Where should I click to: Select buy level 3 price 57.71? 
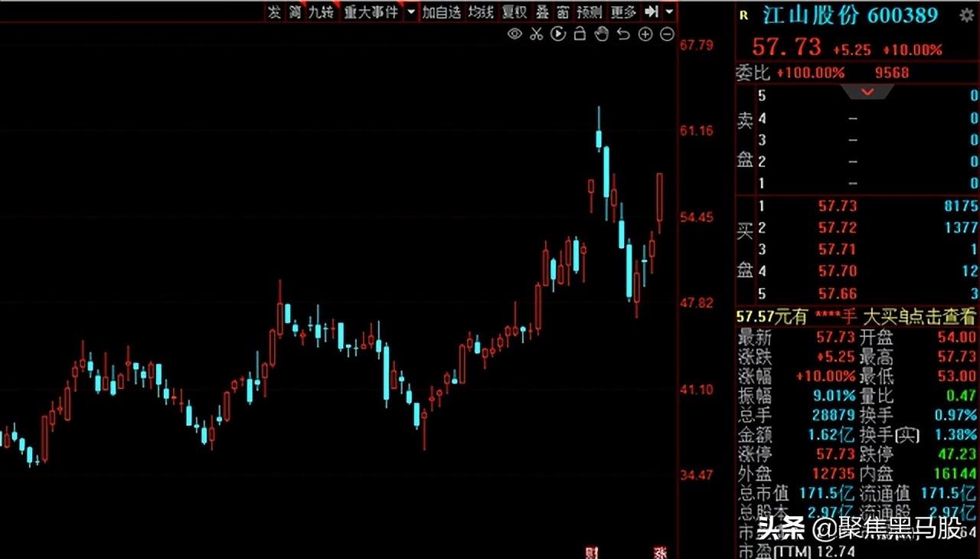pyautogui.click(x=838, y=249)
